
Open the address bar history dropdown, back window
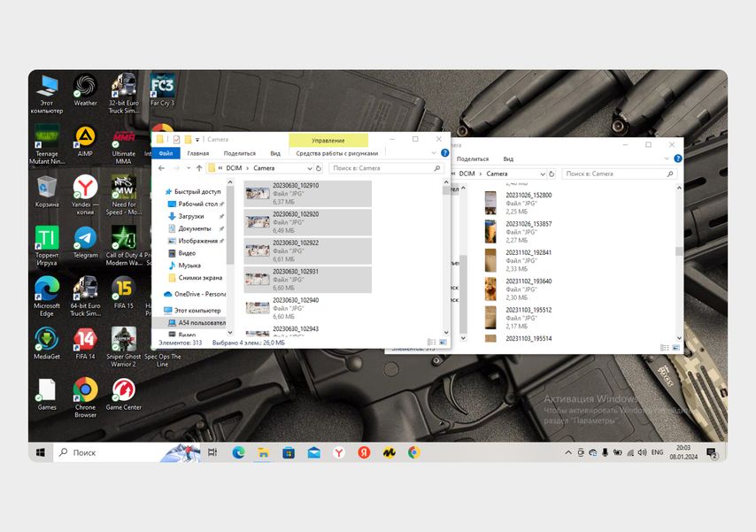pos(543,173)
